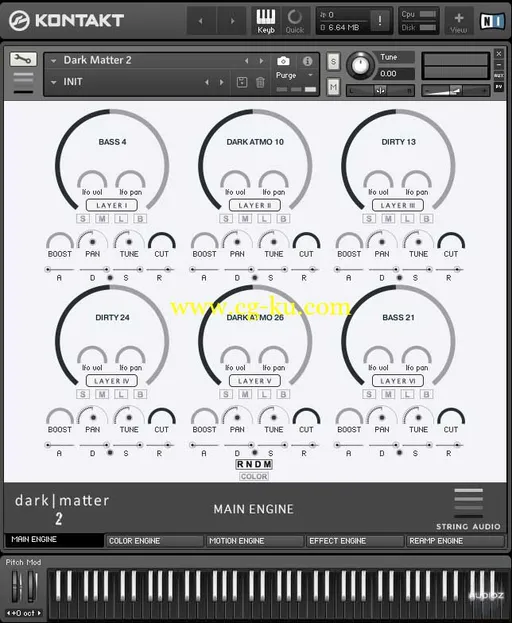Open the Layer I sound selector
This screenshot has height=623, width=512.
(x=112, y=205)
